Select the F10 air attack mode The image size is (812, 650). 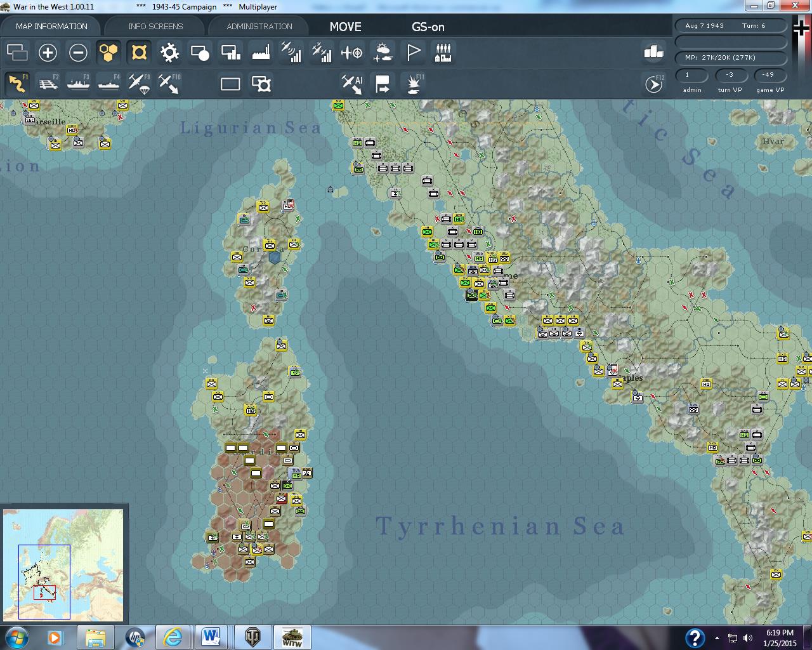(x=169, y=83)
